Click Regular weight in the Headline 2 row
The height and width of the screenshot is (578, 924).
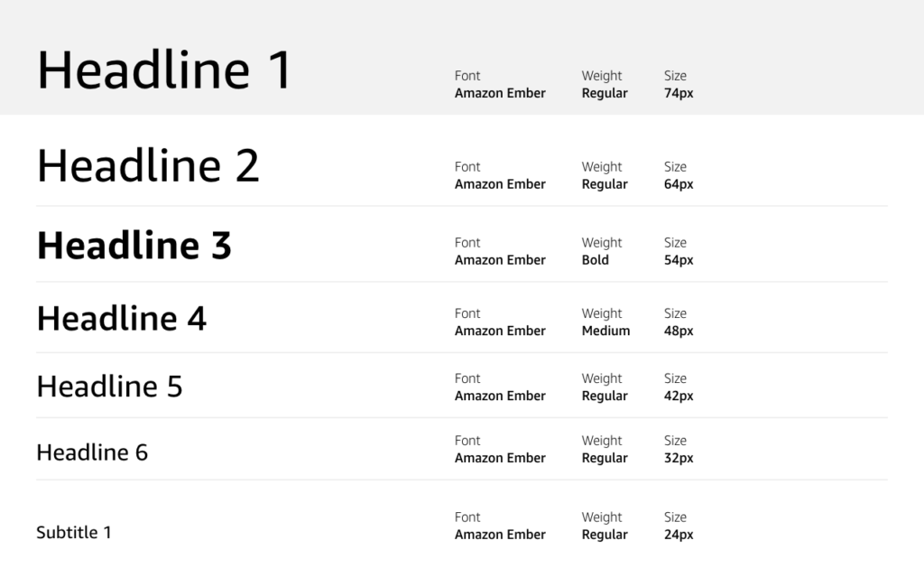pos(605,184)
